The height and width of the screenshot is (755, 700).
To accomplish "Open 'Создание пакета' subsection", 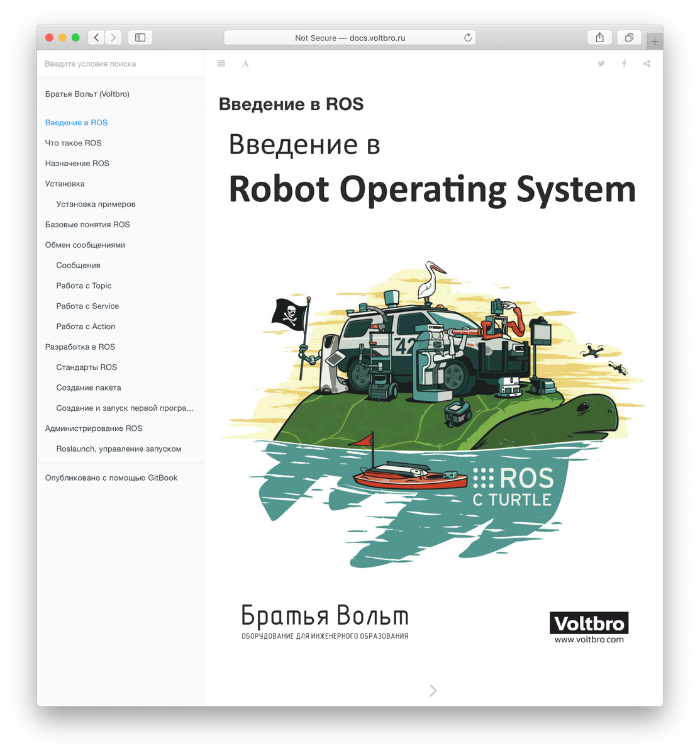I will tap(120, 388).
